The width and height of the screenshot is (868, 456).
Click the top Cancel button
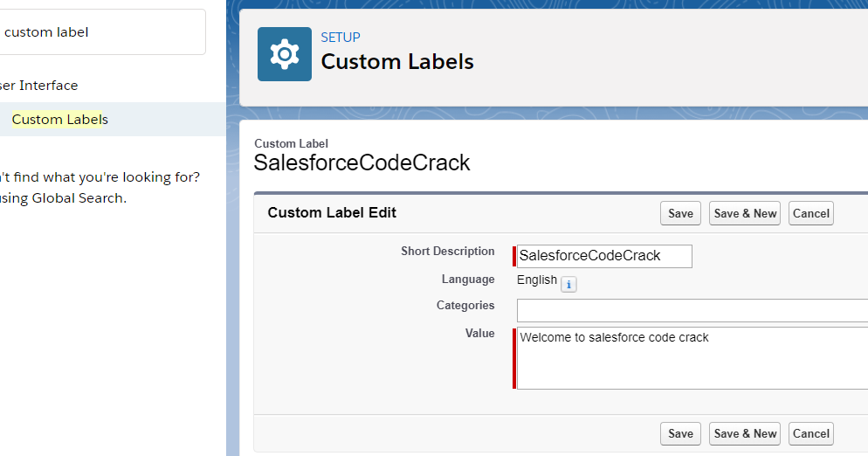[811, 213]
